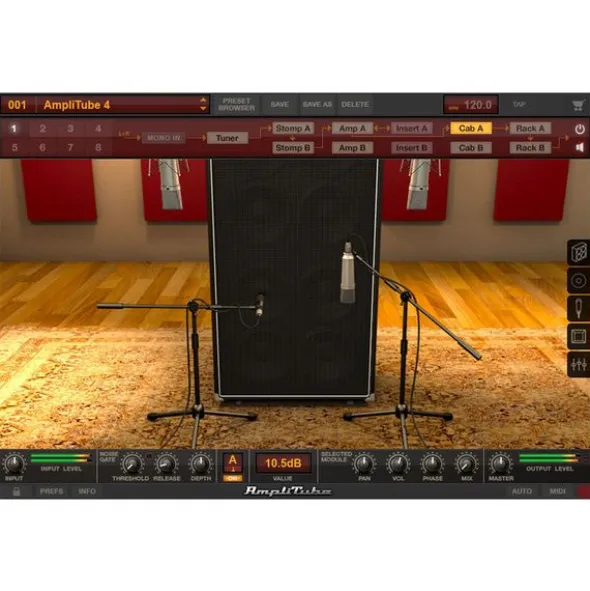
Task: Click the MASTER volume knob
Action: (x=501, y=464)
